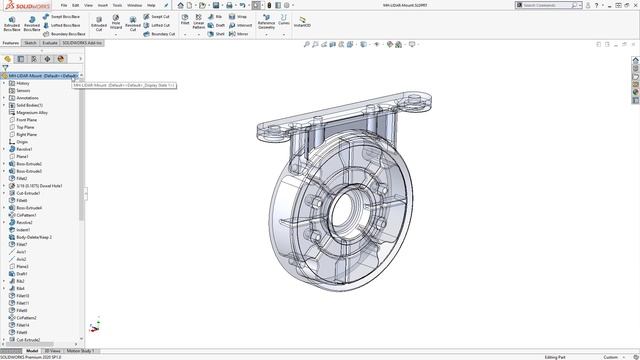
Task: Click the Undo icon
Action: 242,5
